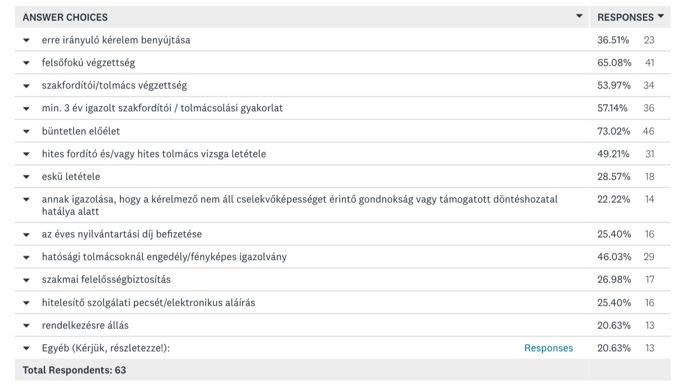Expand 'az éves nyilvántartási díj befizetése' arrow

coord(26,234)
